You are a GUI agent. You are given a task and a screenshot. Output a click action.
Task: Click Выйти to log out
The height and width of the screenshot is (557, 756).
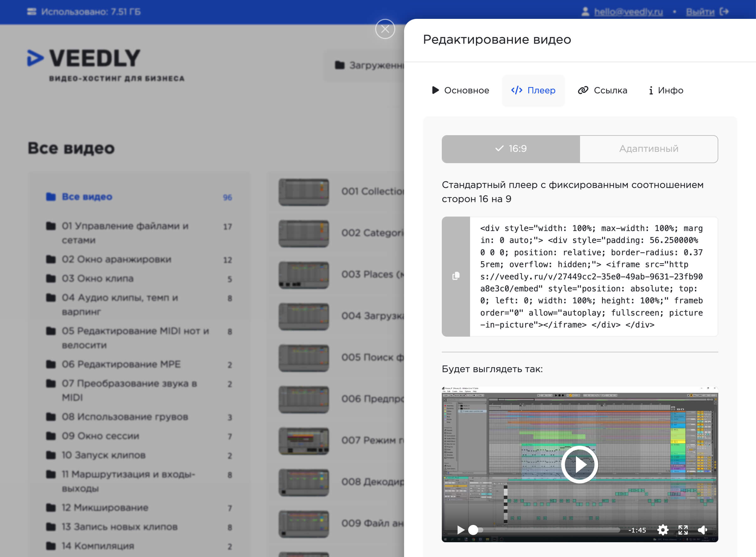(x=700, y=11)
